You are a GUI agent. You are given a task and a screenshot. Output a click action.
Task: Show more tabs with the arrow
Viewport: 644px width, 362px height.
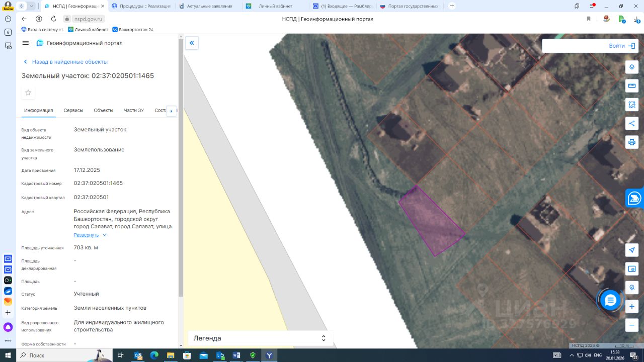(172, 111)
